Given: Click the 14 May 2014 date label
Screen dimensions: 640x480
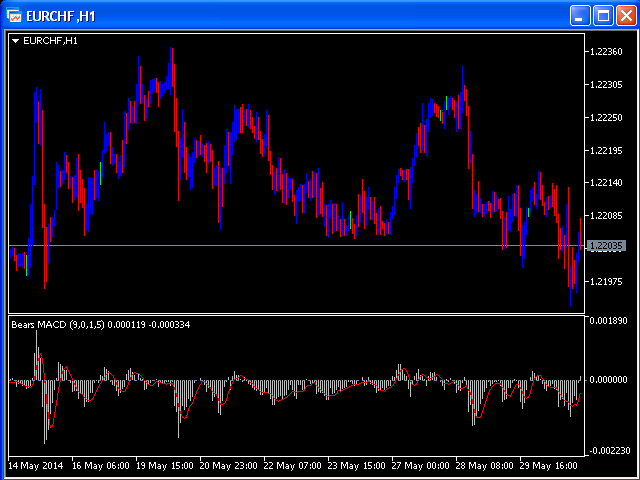Looking at the screenshot, I should (x=36, y=466).
